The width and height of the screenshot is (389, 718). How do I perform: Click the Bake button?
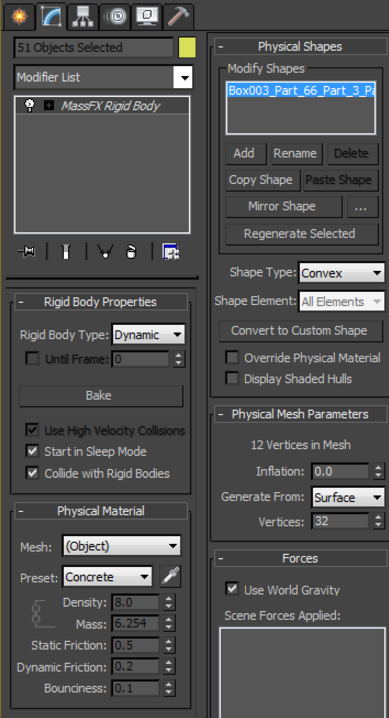pyautogui.click(x=101, y=395)
